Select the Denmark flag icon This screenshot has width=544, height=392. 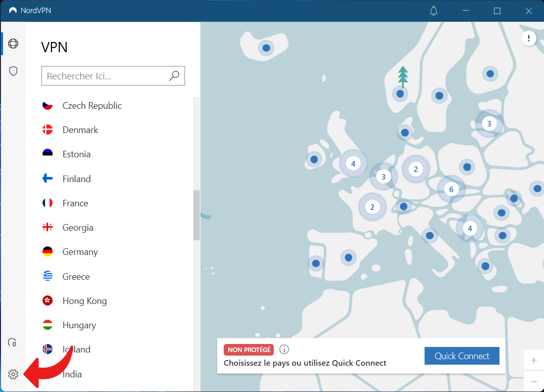tap(48, 130)
